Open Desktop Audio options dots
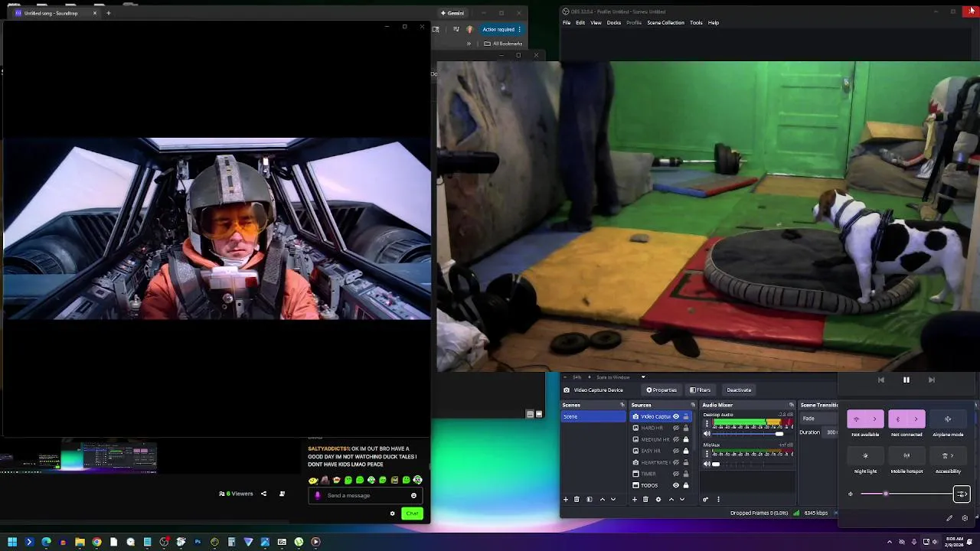 click(x=707, y=423)
